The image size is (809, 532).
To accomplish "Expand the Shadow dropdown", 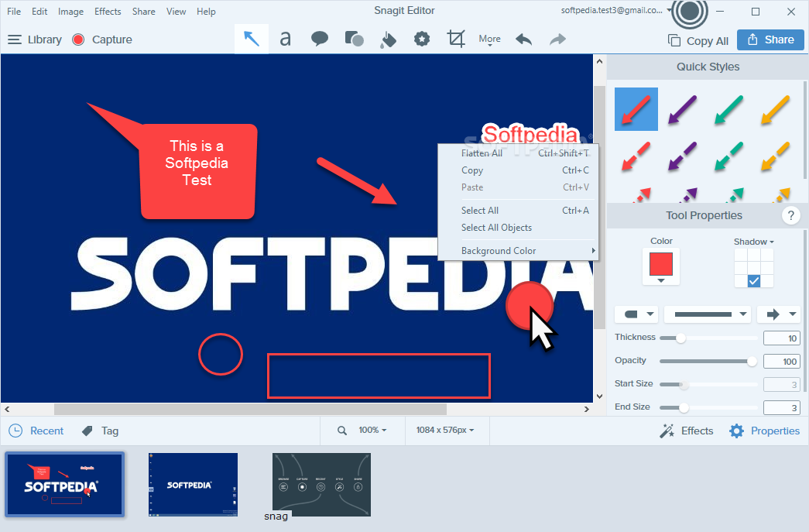I will (x=754, y=242).
